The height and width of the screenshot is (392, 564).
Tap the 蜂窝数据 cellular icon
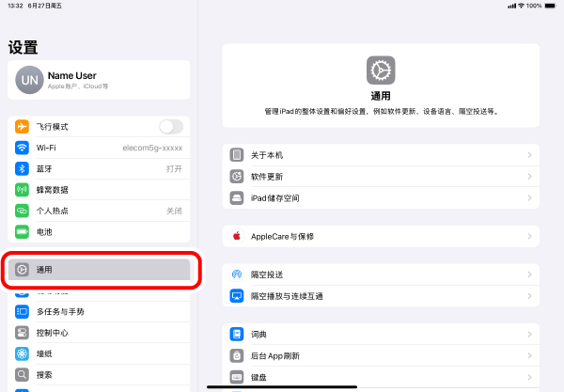[x=22, y=190]
